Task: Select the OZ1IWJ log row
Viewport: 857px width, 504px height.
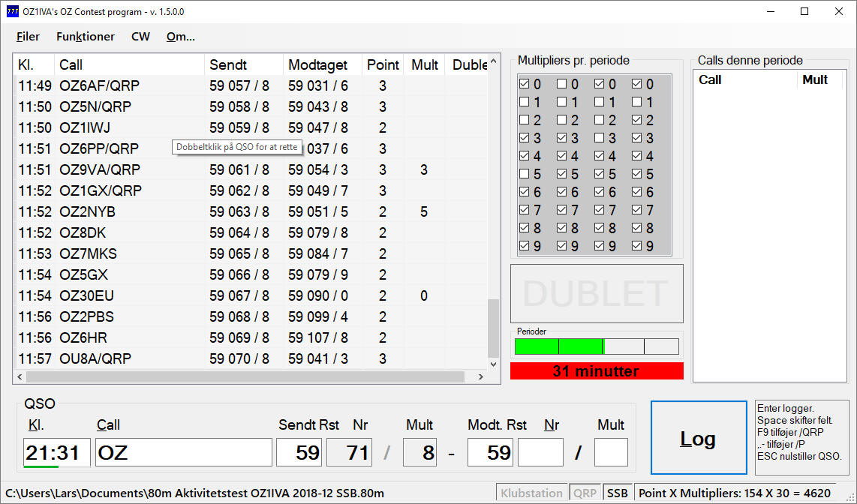Action: tap(251, 127)
